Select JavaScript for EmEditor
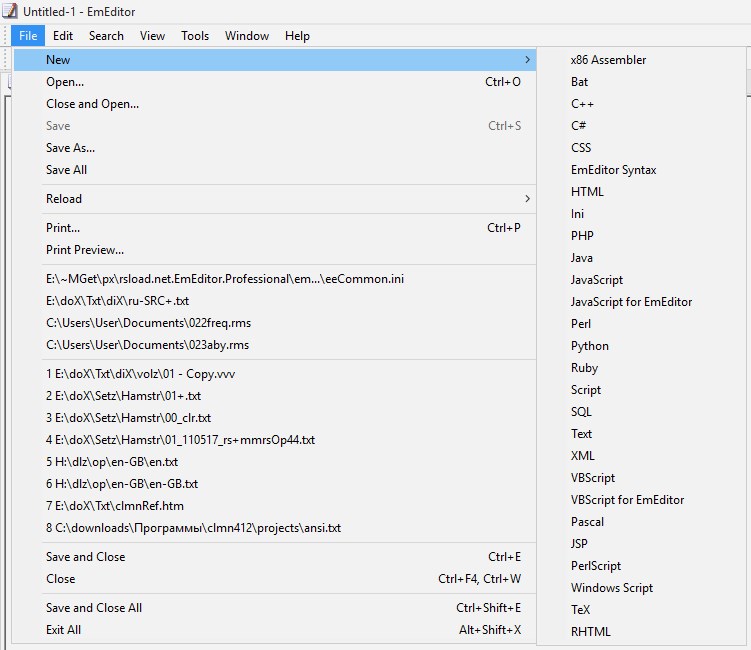The width and height of the screenshot is (751, 650). (x=642, y=302)
